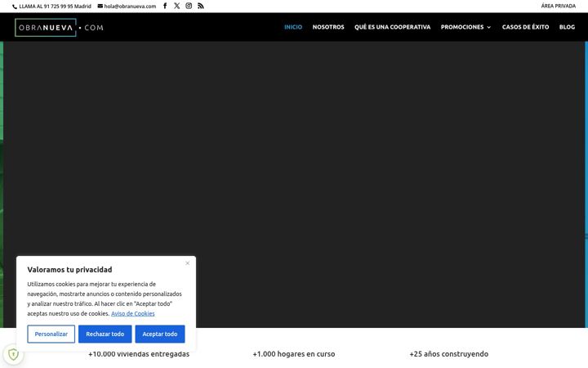Click the 'Valoramos tu privacidad' heading

(x=69, y=270)
